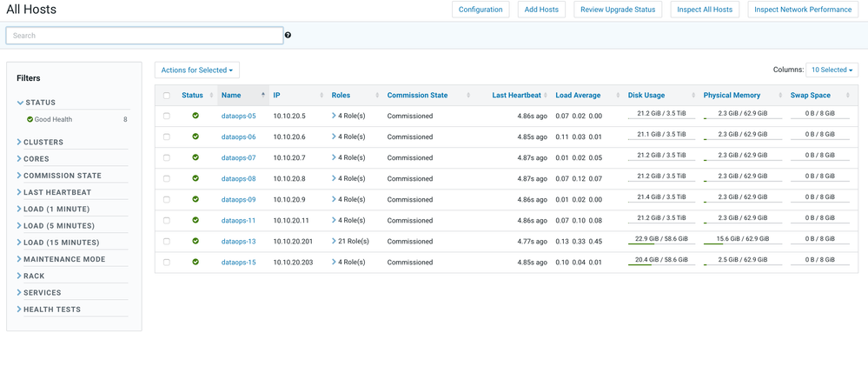Open the Actions for Selected dropdown
The height and width of the screenshot is (373, 868).
tap(196, 70)
